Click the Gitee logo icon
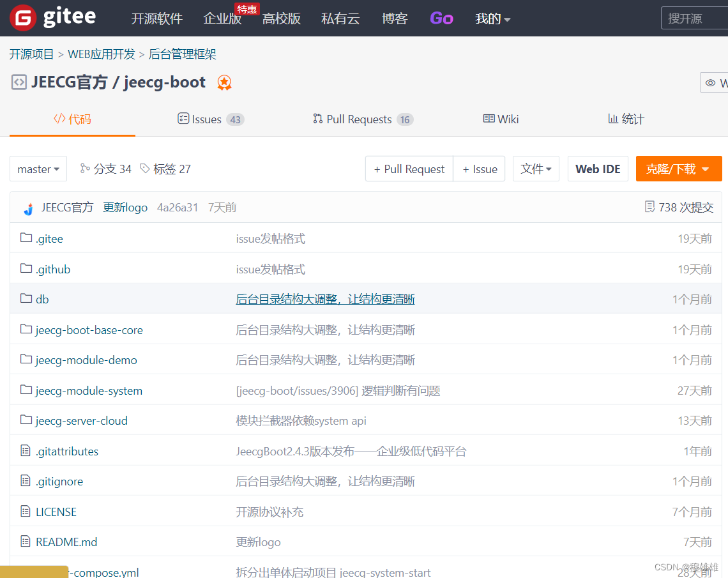The height and width of the screenshot is (578, 728). click(x=23, y=18)
